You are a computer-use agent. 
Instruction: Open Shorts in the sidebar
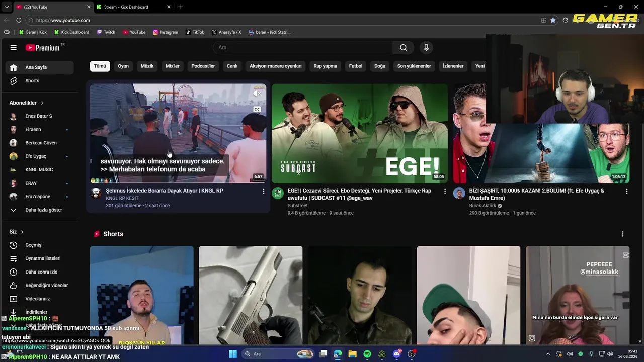[40, 81]
